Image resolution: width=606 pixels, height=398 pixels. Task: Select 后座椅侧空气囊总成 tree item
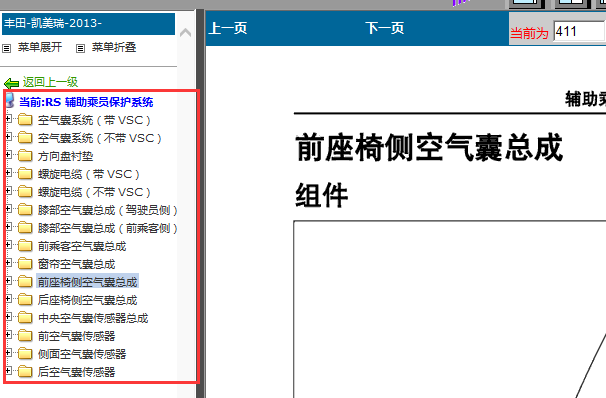[88, 300]
